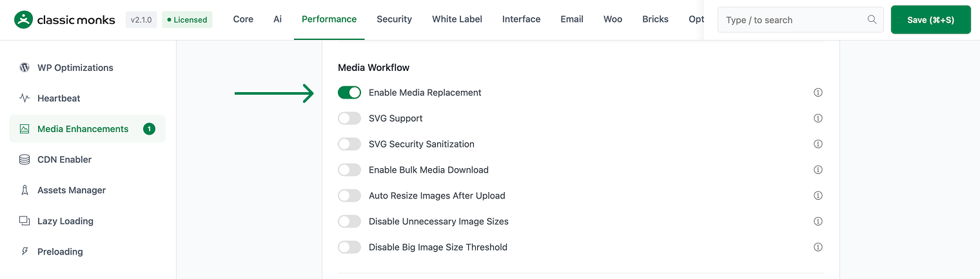Open Assets Manager in sidebar

click(87, 190)
